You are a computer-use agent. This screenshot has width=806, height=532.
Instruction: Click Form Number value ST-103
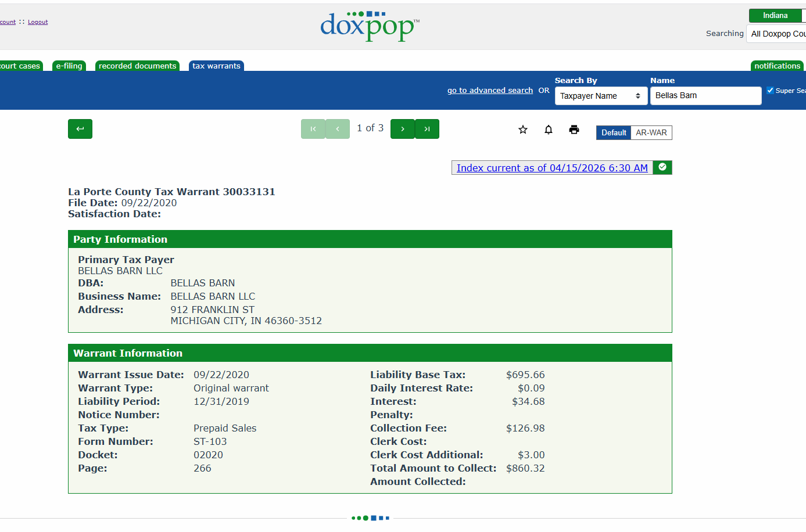pos(210,441)
